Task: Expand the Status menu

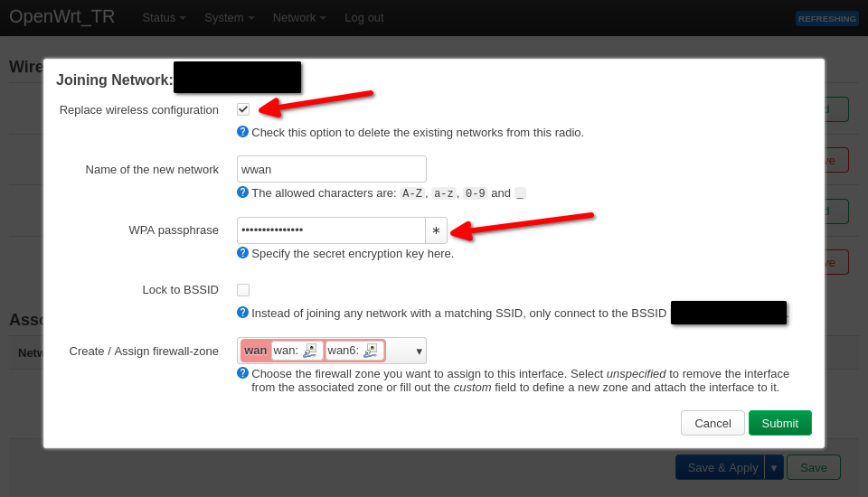Action: pyautogui.click(x=164, y=17)
